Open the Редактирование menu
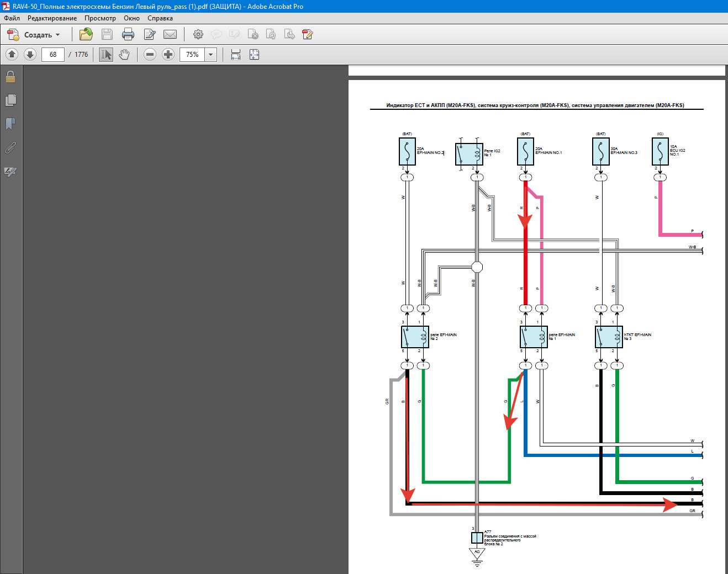The image size is (728, 574). (52, 18)
